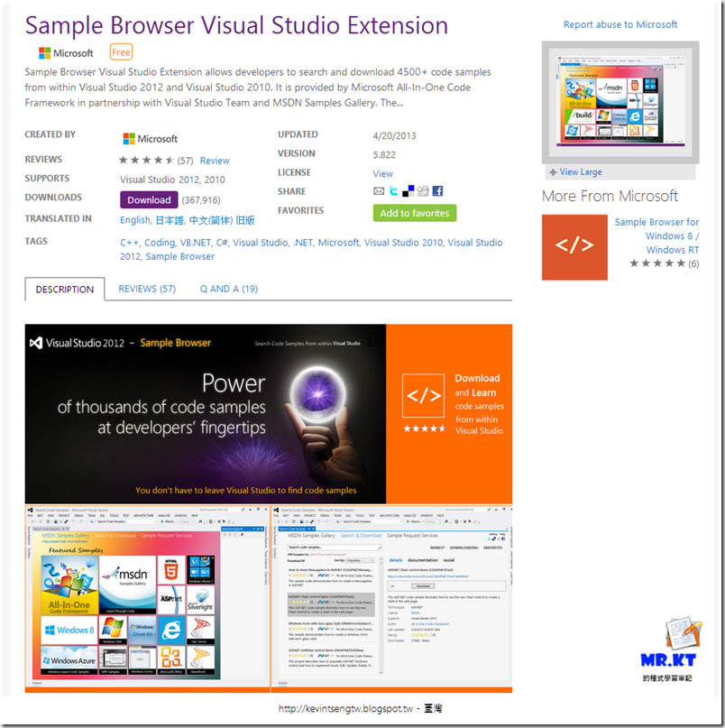The height and width of the screenshot is (728, 725).
Task: Click the Microsoft logo below the page title
Action: pos(67,53)
